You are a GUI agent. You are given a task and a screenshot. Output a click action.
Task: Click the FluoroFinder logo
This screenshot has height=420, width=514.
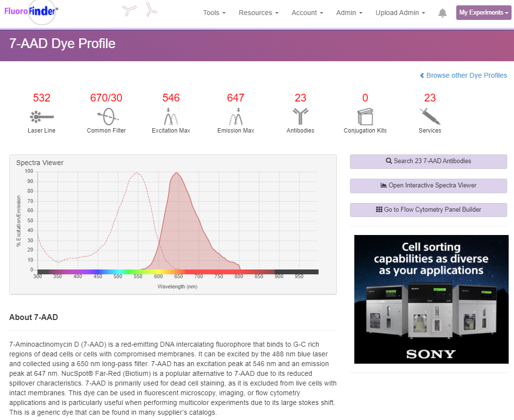[31, 12]
